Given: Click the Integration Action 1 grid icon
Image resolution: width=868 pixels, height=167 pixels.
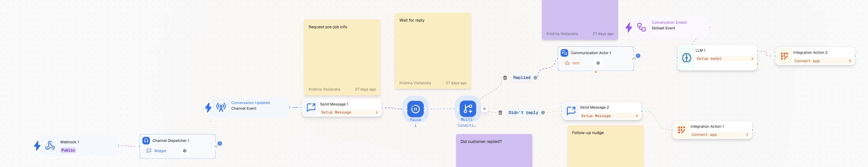Looking at the screenshot, I should click(681, 130).
